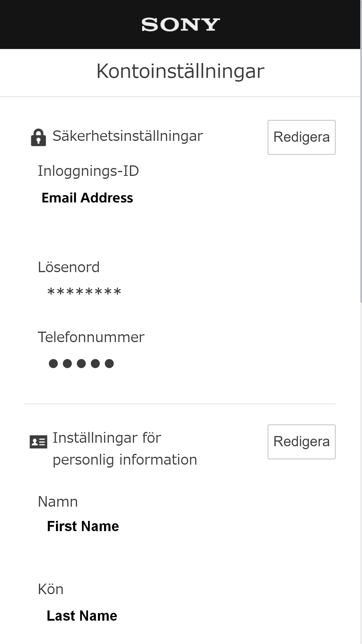The width and height of the screenshot is (362, 644).
Task: Click the Kön label
Action: pyautogui.click(x=51, y=589)
